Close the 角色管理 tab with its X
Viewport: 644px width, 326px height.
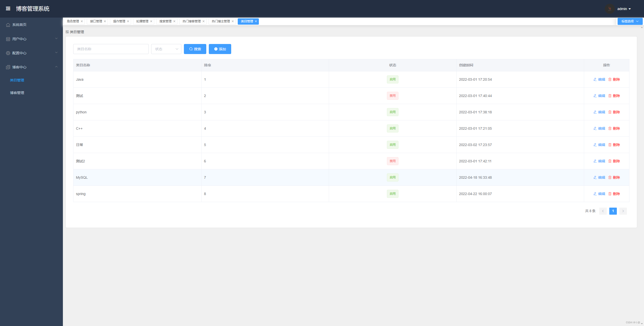(x=82, y=21)
